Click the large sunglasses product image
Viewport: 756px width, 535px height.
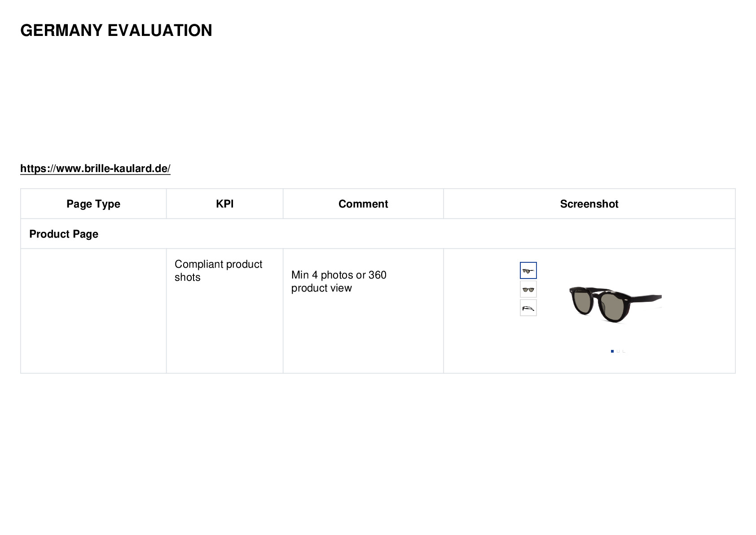point(615,304)
